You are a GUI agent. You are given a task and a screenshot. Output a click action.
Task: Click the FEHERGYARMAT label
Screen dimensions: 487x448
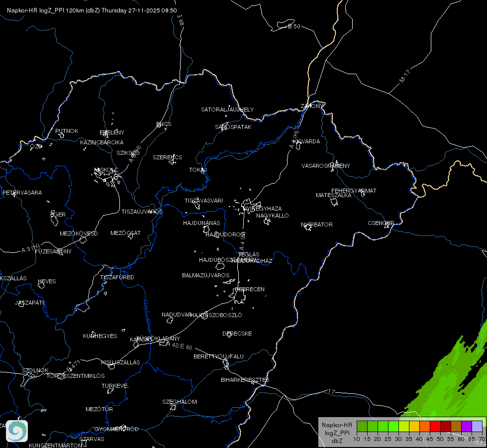tap(354, 191)
